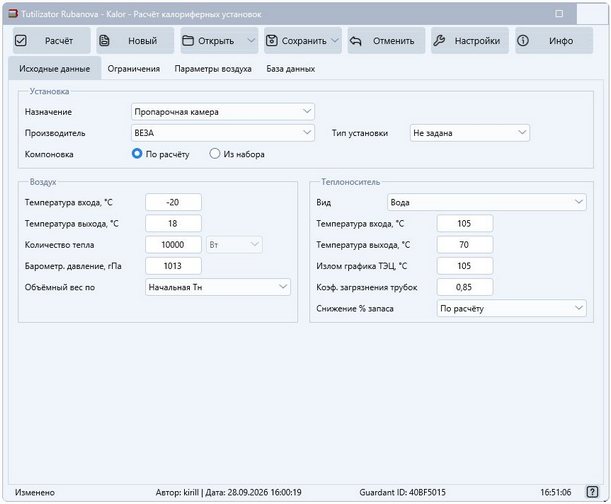The width and height of the screenshot is (611, 504).
Task: Click the Снижение % запаса label
Action: tap(355, 308)
